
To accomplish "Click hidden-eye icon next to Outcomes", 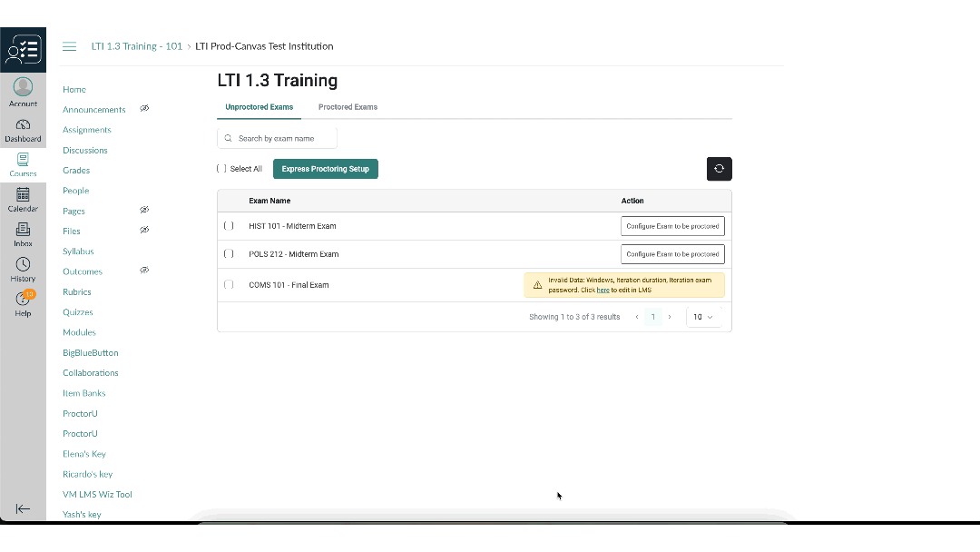I will pos(144,270).
